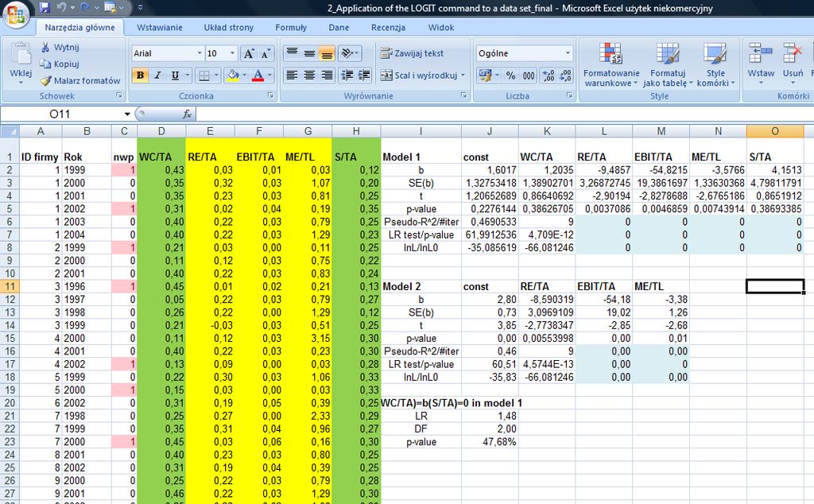Click the Name Box showing O11

click(60, 114)
